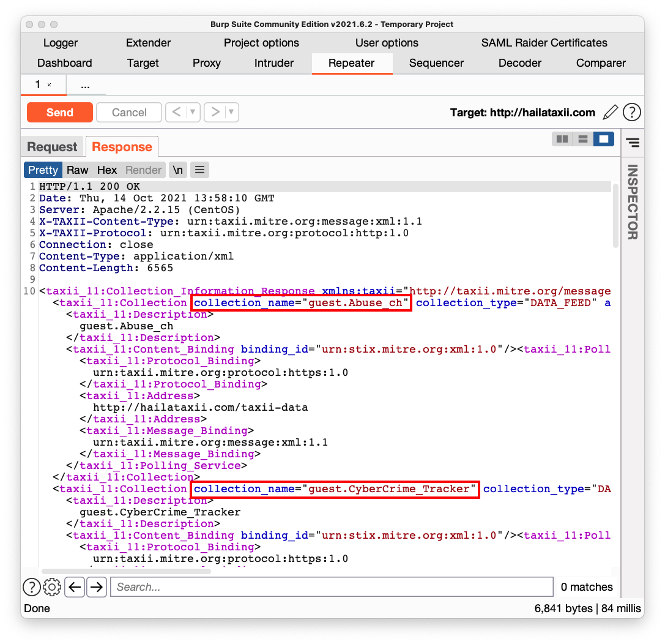665x644 pixels.
Task: Open the Project options tab
Action: coord(261,43)
